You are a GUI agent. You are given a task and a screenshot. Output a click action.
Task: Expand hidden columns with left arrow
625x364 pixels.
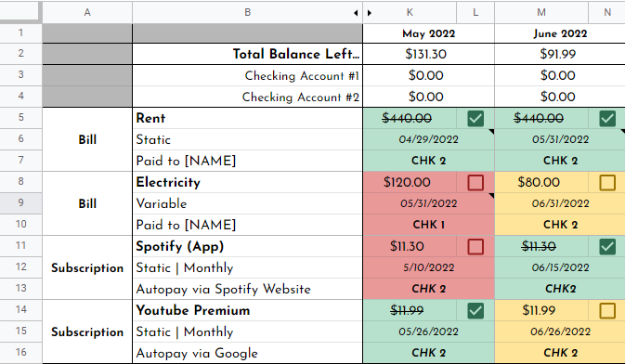(x=356, y=13)
